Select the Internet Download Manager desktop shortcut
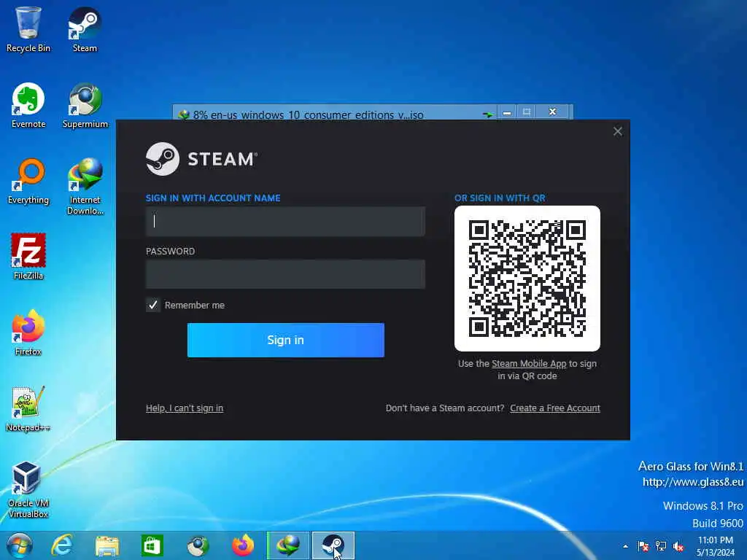The width and height of the screenshot is (747, 560). tap(85, 187)
